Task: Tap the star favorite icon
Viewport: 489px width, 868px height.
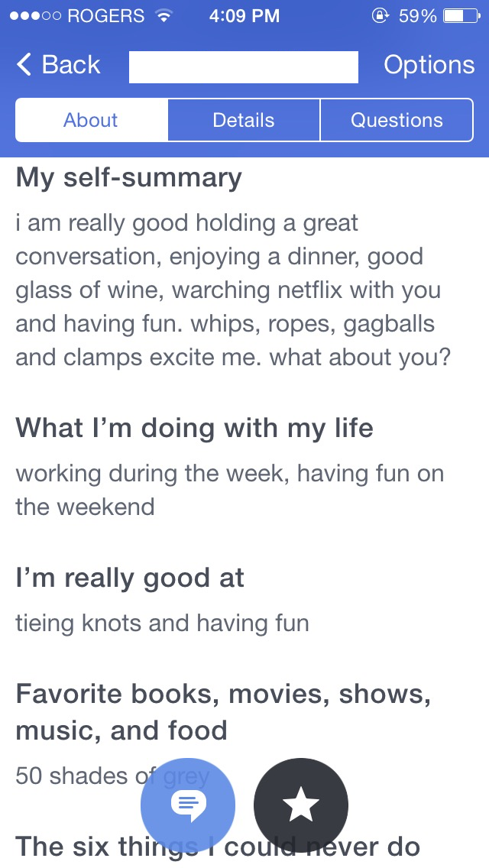Action: pyautogui.click(x=300, y=805)
